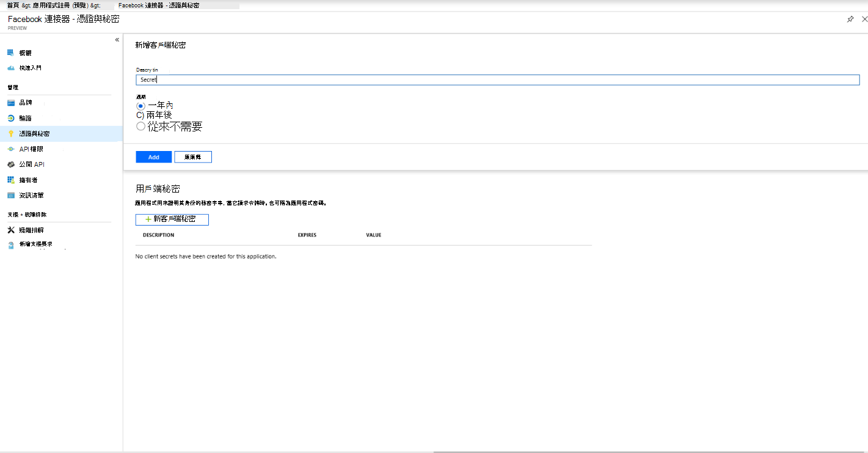Select the 兩年後 expiry option

pyautogui.click(x=140, y=114)
